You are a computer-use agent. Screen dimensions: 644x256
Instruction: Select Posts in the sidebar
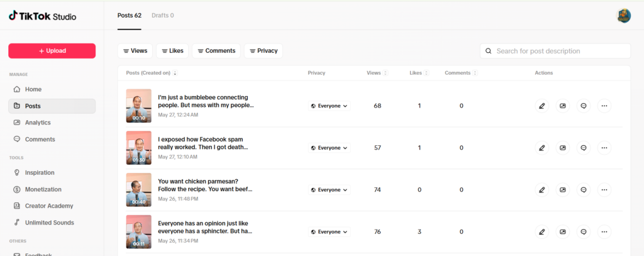click(52, 106)
